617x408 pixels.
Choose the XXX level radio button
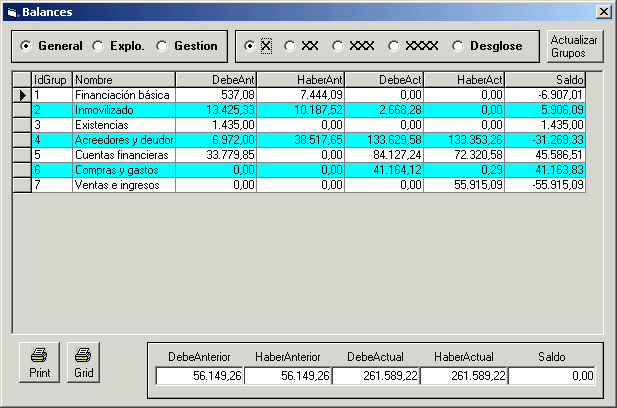[338, 46]
